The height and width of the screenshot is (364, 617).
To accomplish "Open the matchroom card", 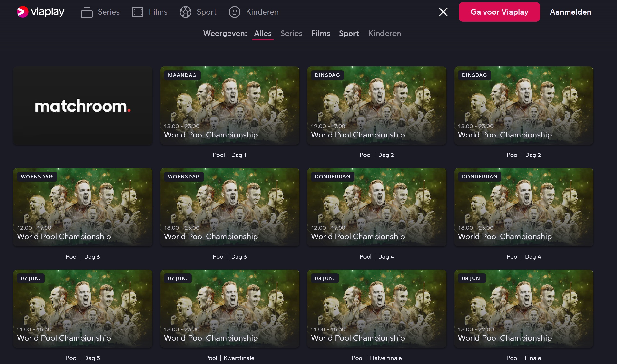I will pos(83,105).
